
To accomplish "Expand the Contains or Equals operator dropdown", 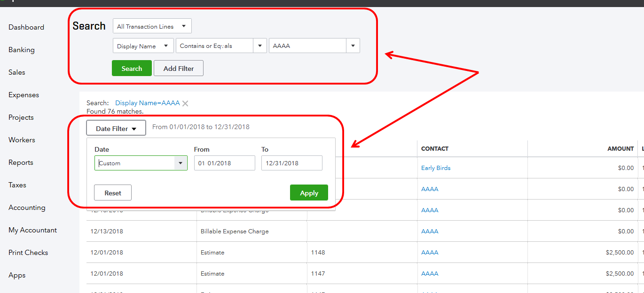I will (259, 46).
